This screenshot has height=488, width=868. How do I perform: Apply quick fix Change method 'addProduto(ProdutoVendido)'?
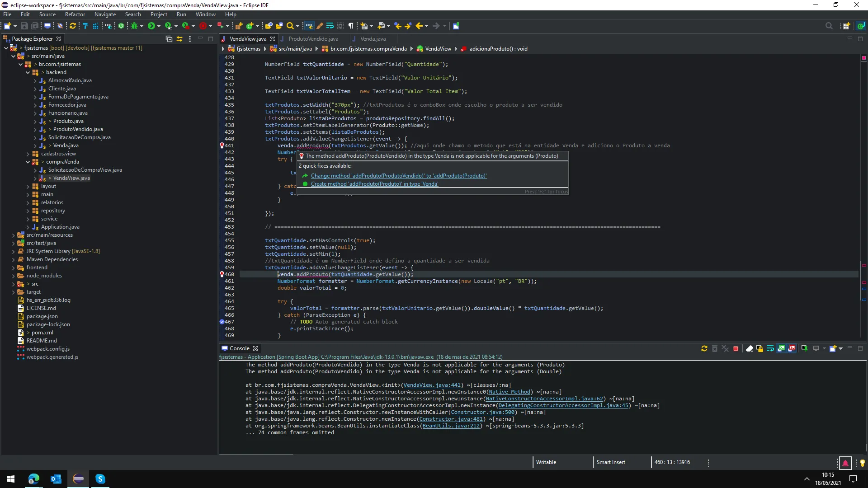pyautogui.click(x=399, y=176)
